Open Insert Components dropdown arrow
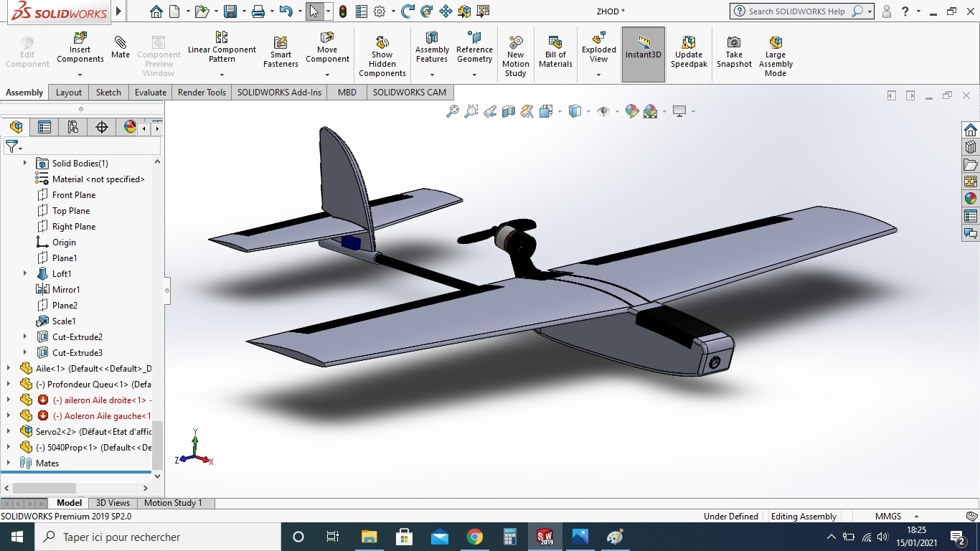The image size is (980, 551). [x=80, y=75]
